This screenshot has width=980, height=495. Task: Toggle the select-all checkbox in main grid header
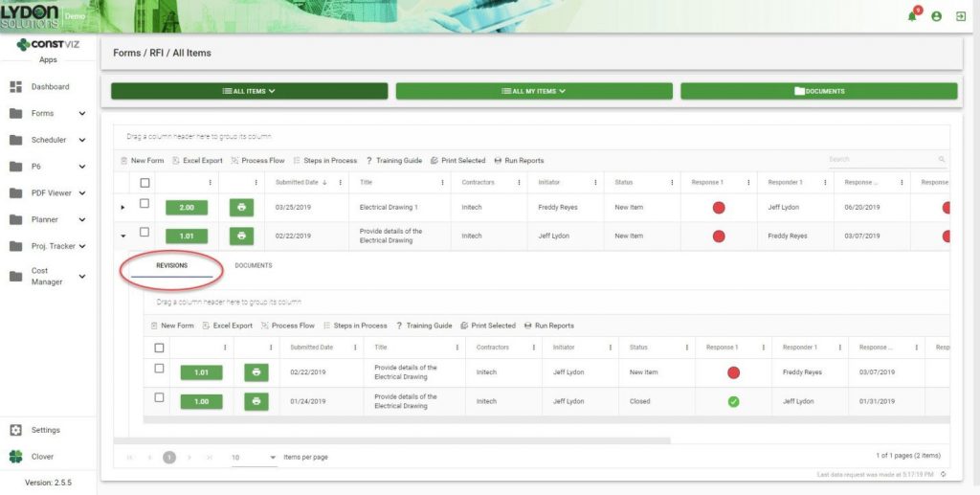click(145, 182)
